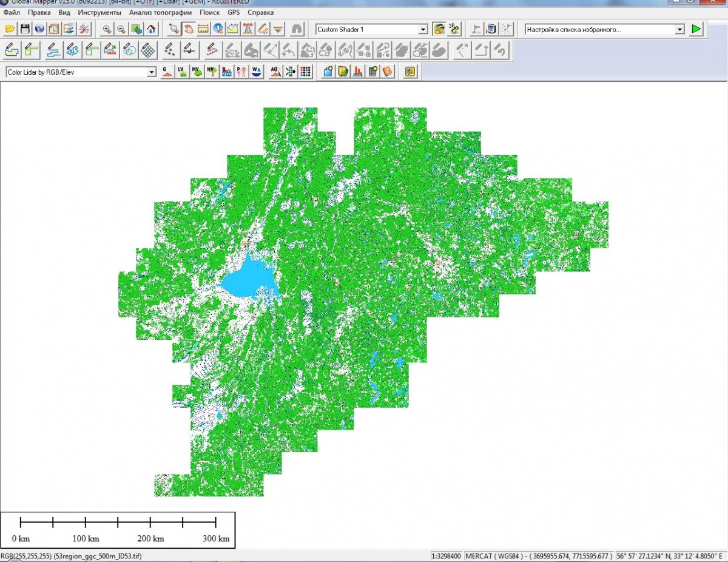The image size is (728, 562).
Task: Click the Save Workspace floppy disk icon
Action: coord(25,29)
